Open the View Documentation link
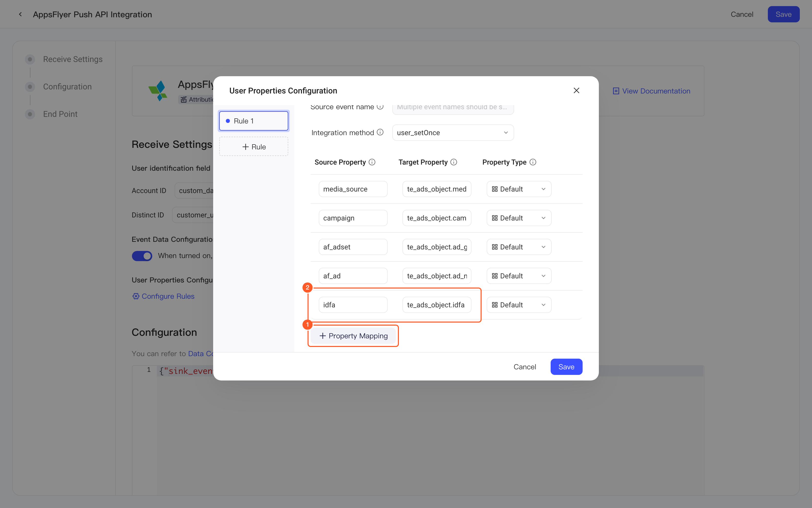Image resolution: width=812 pixels, height=508 pixels. (651, 91)
